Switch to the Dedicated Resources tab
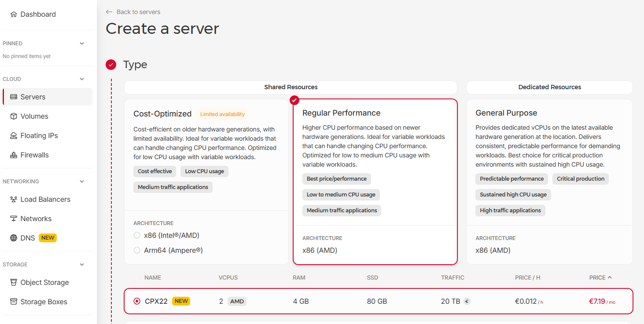The height and width of the screenshot is (324, 644). [x=549, y=87]
